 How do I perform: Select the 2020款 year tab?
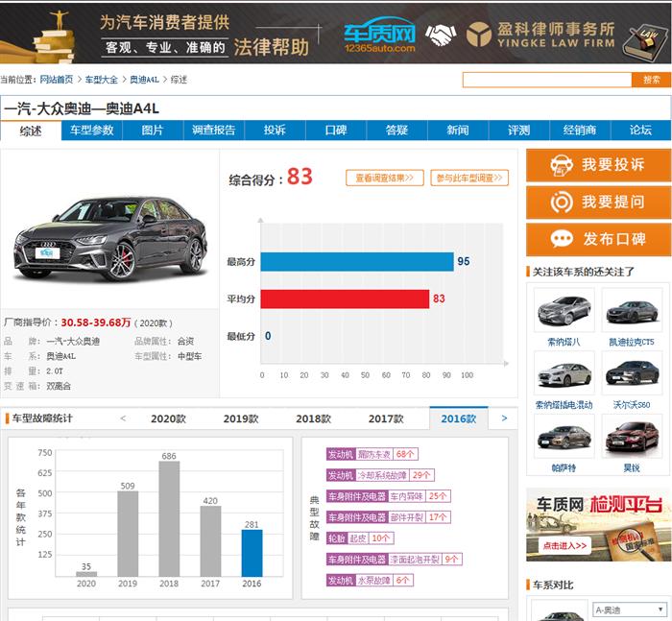[168, 418]
